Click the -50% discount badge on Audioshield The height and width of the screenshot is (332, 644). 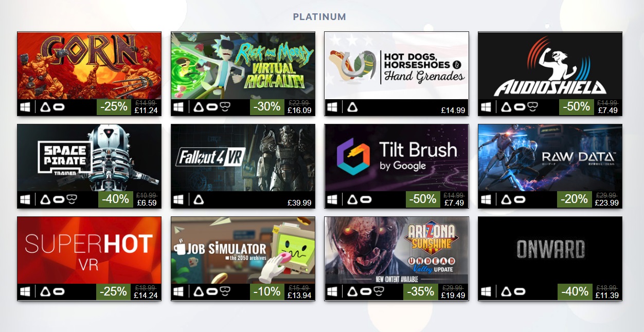[x=575, y=107]
